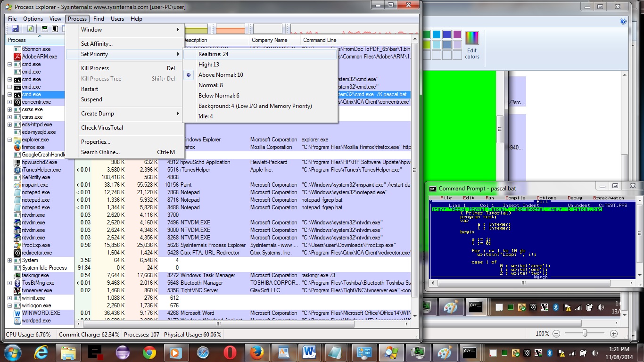Screen dimensions: 644x362
Task: Expand the System process tree node
Action: pos(10,260)
